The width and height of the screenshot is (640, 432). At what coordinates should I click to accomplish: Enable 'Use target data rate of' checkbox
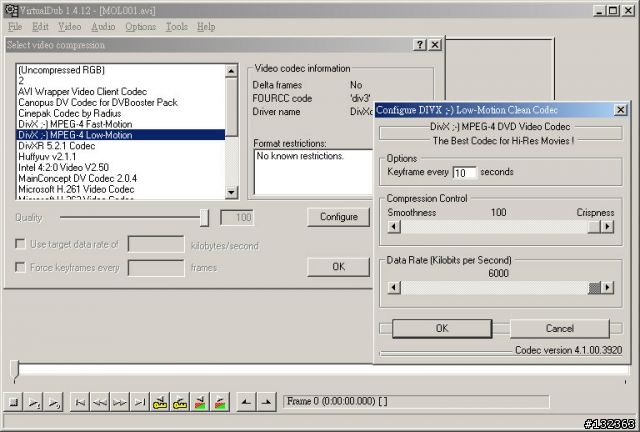coord(20,244)
